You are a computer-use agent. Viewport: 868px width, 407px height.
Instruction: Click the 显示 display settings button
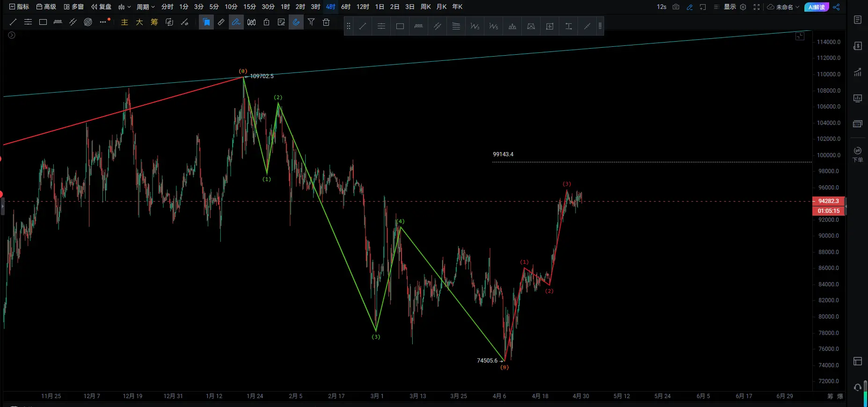pos(730,7)
